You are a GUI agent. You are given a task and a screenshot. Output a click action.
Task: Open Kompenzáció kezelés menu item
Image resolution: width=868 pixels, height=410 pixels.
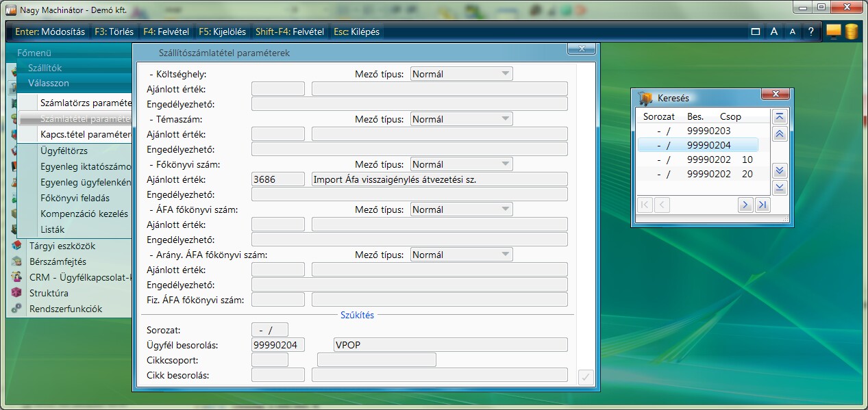84,214
